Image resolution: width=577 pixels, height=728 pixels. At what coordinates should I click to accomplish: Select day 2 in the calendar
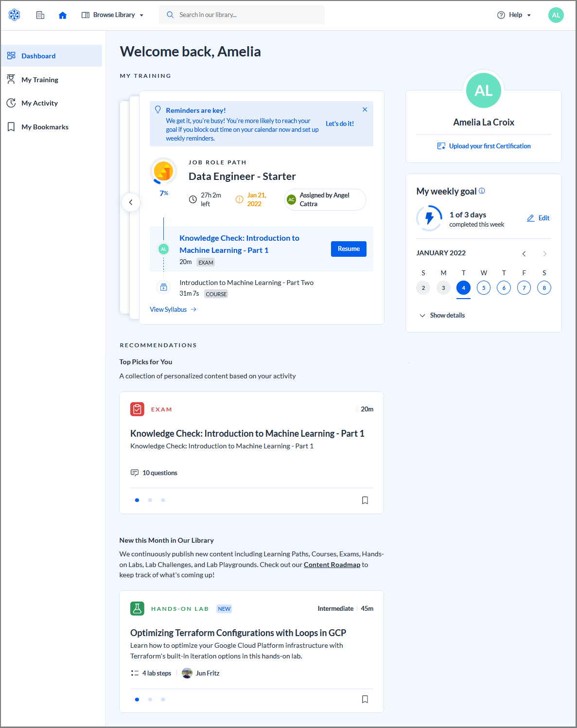coord(423,288)
